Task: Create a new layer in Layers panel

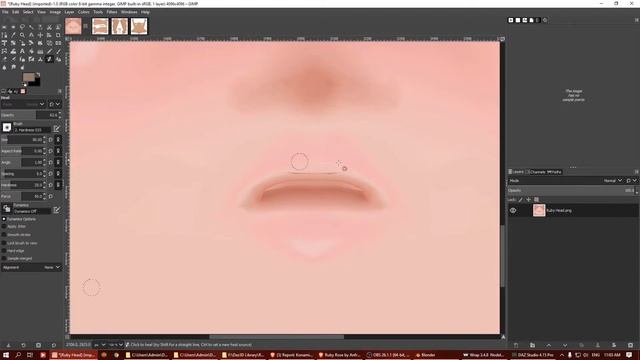Action: (516, 345)
